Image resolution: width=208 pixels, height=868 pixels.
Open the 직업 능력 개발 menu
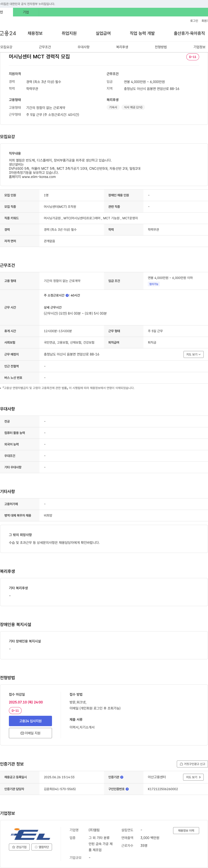click(x=142, y=33)
